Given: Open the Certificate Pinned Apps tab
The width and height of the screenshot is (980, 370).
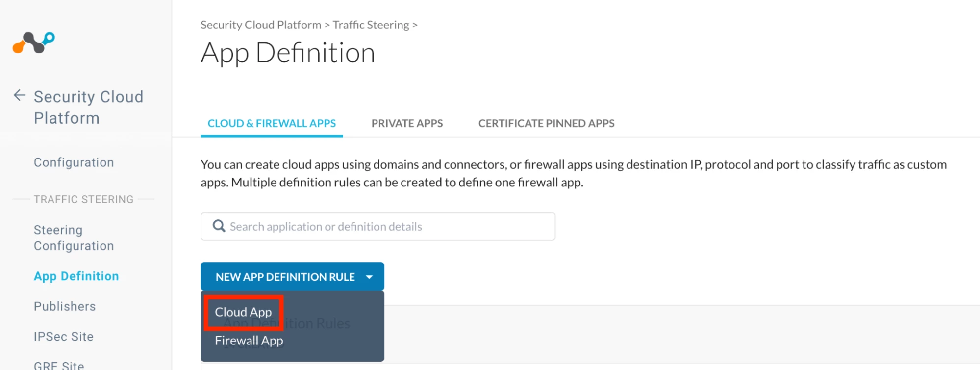Looking at the screenshot, I should point(546,123).
